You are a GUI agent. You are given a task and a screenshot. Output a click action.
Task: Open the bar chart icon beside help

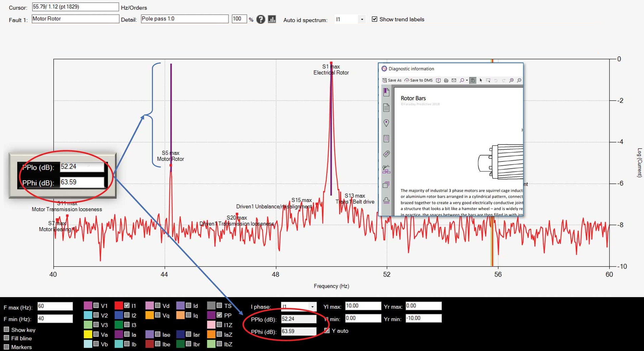272,19
